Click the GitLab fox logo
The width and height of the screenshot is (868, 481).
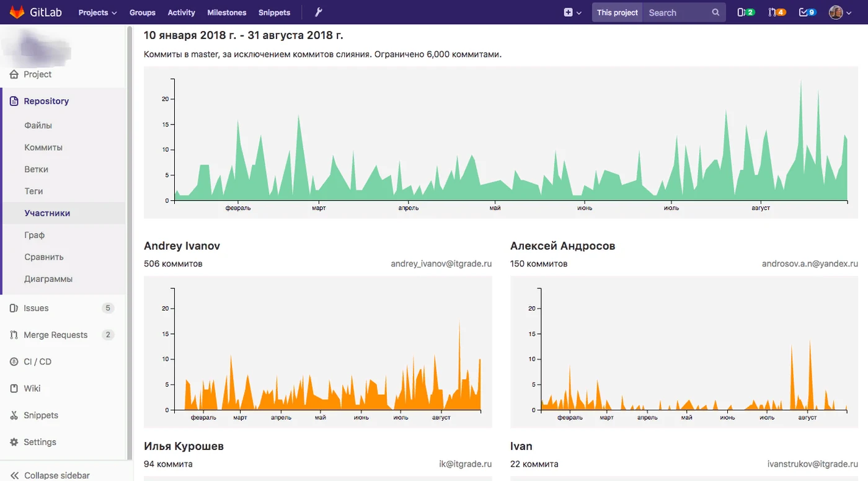click(x=17, y=12)
